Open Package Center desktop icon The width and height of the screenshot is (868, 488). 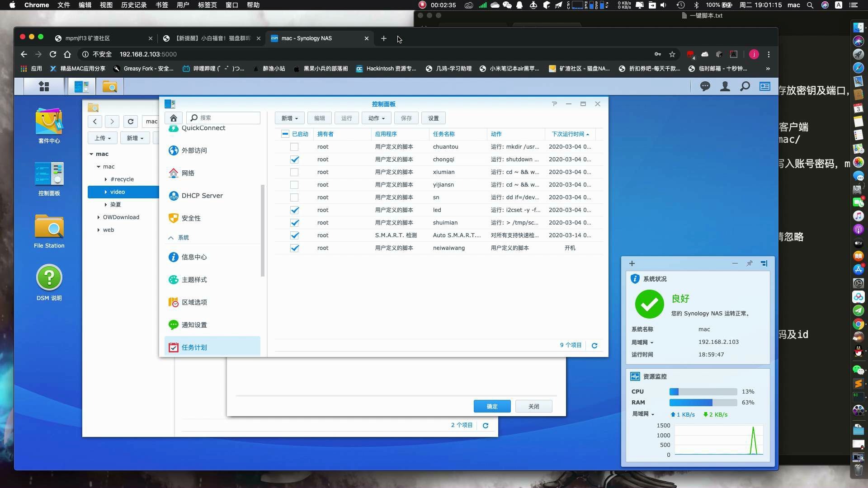[49, 125]
